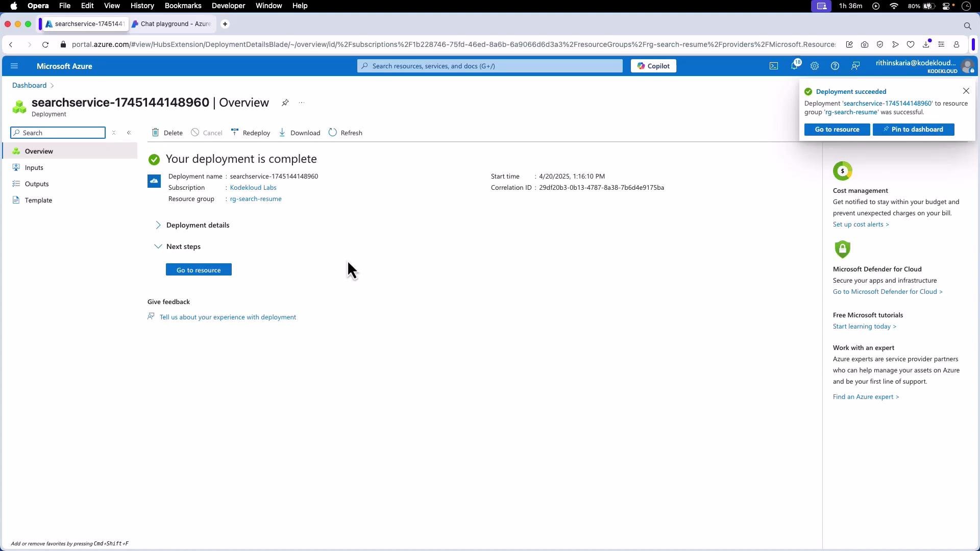Click the heart bookmark icon
The image size is (980, 551).
(x=911, y=45)
